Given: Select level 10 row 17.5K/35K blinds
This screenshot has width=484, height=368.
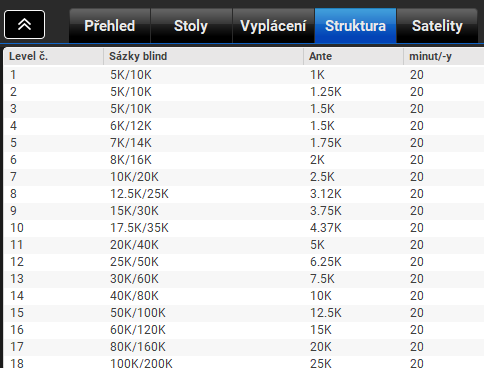Looking at the screenshot, I should pos(244,228).
